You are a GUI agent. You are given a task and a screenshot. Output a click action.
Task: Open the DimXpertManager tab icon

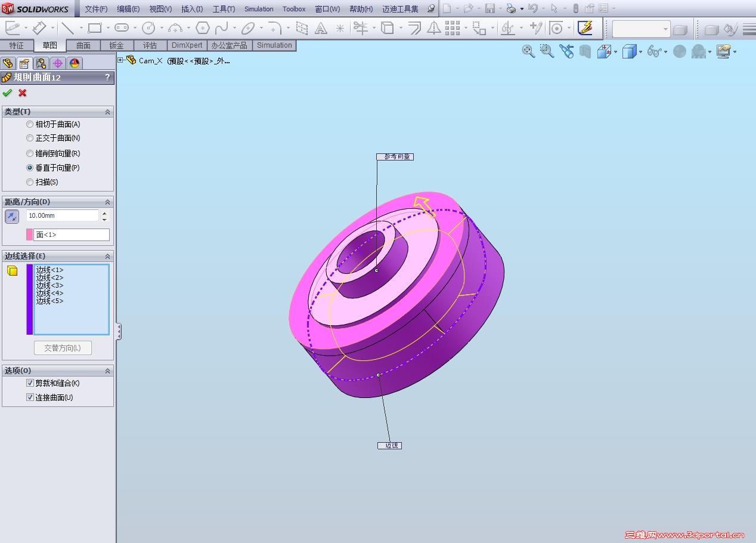pos(58,63)
